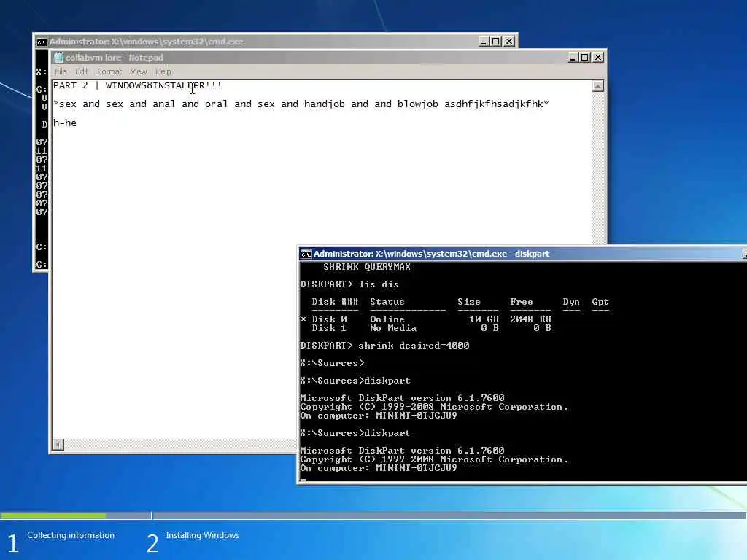Click the 'Collecting information' step label
The height and width of the screenshot is (560, 747).
tap(71, 535)
